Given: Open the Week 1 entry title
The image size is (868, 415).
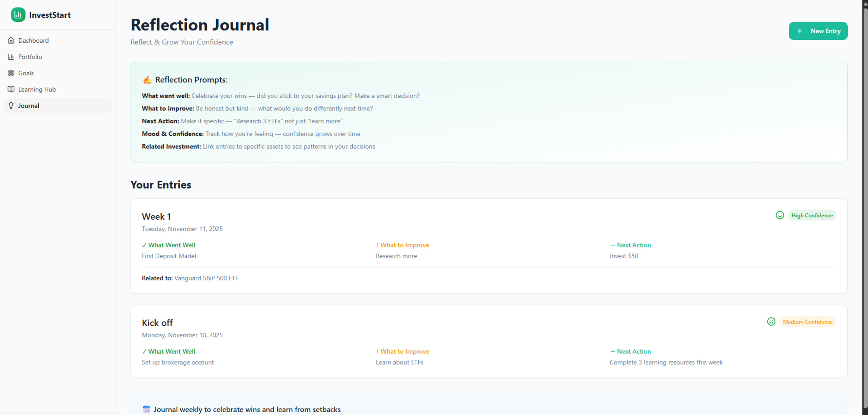Looking at the screenshot, I should 156,216.
